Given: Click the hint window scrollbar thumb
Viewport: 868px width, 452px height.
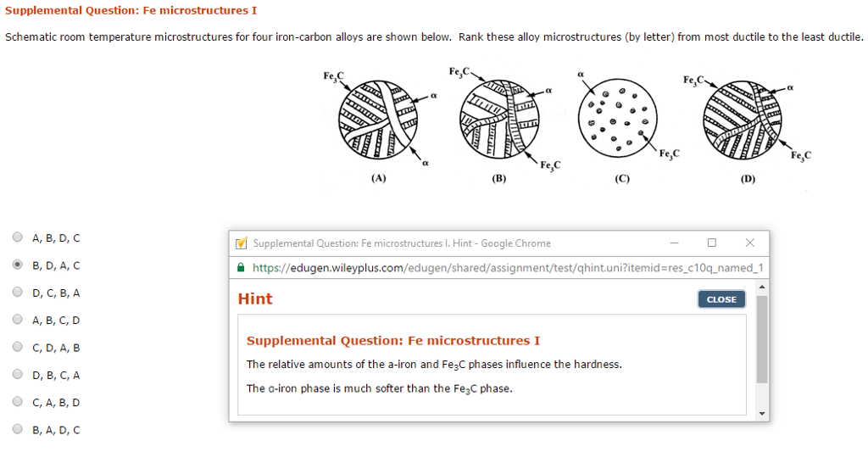Looking at the screenshot, I should click(x=762, y=339).
